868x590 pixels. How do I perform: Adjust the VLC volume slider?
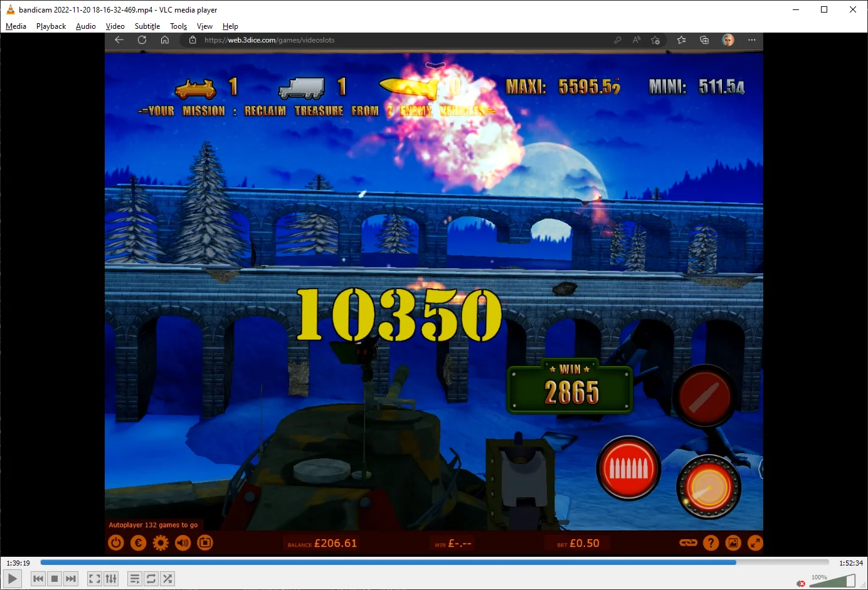tap(832, 581)
